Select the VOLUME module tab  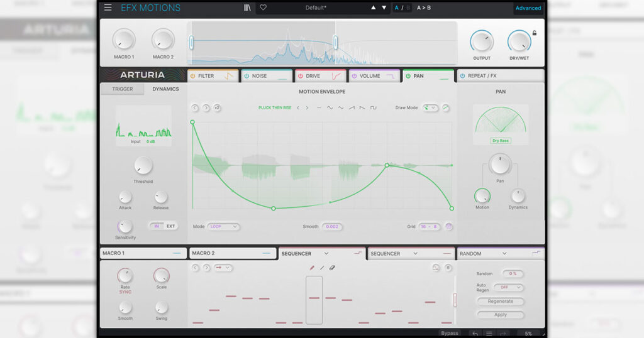(x=374, y=76)
